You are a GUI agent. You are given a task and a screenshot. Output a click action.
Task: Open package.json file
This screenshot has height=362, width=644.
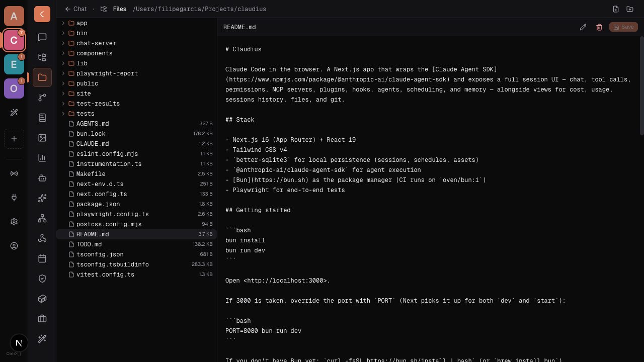137,204
